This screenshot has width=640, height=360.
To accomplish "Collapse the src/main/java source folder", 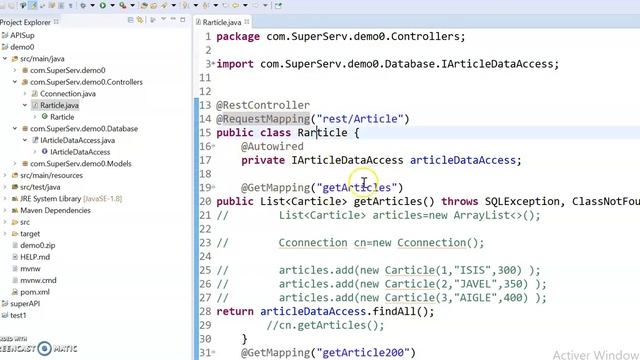I will pos(5,59).
